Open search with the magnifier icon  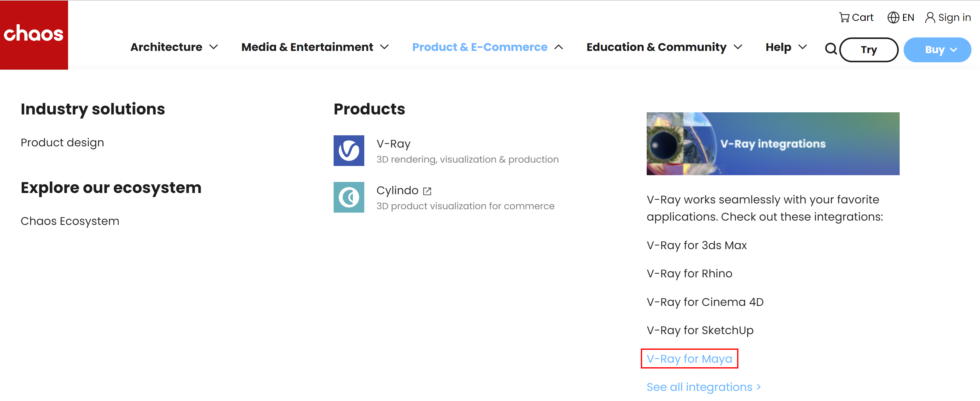(x=831, y=49)
